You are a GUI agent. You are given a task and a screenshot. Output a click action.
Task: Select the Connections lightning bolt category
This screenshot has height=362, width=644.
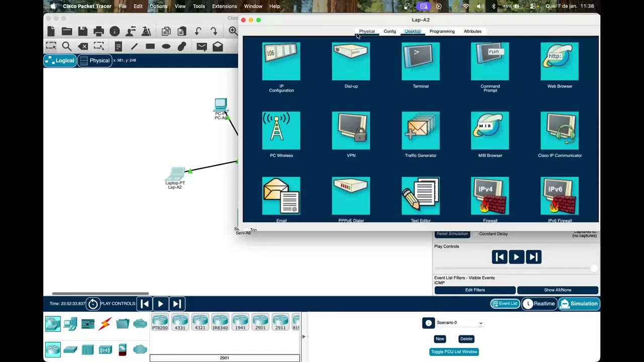pyautogui.click(x=105, y=324)
